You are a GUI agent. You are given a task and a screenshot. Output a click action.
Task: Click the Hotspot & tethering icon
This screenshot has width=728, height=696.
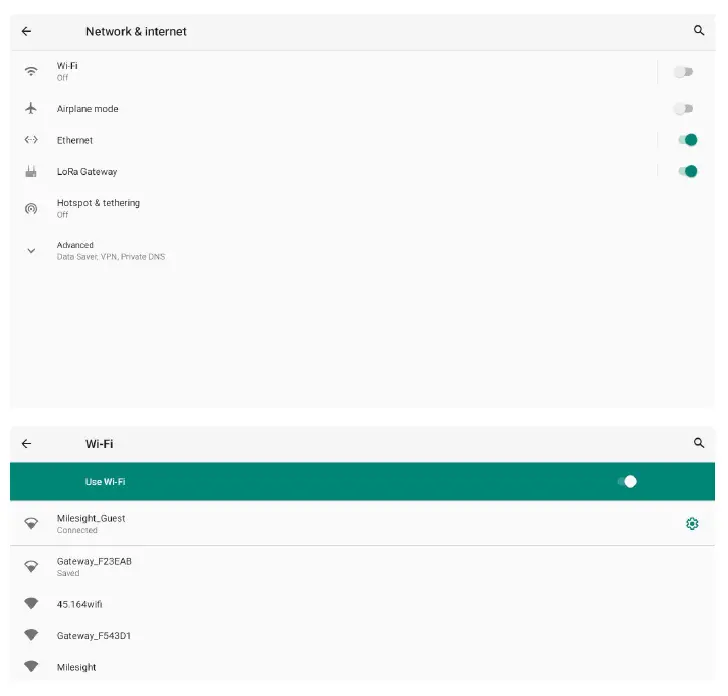[x=31, y=208]
